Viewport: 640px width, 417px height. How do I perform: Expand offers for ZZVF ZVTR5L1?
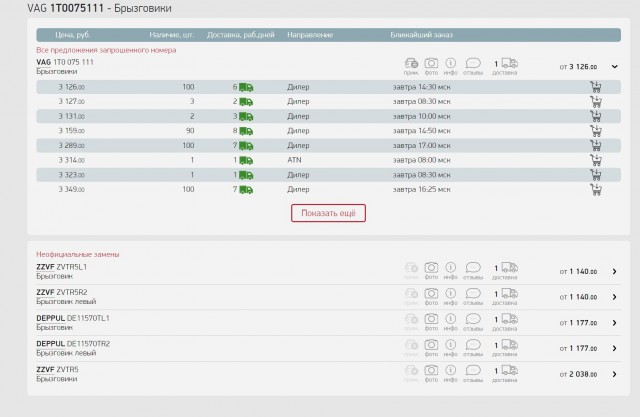point(614,271)
